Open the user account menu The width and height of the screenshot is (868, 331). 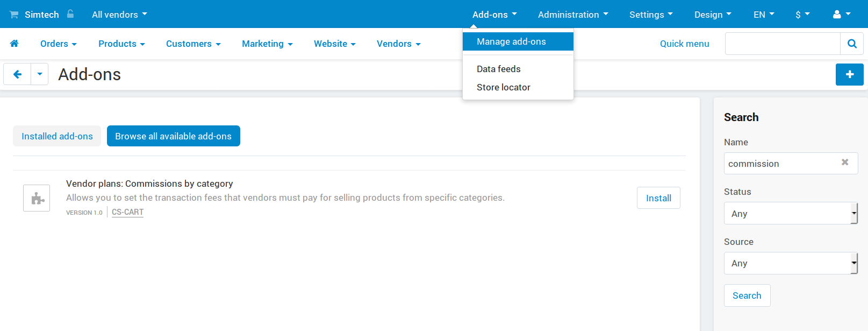pyautogui.click(x=842, y=15)
